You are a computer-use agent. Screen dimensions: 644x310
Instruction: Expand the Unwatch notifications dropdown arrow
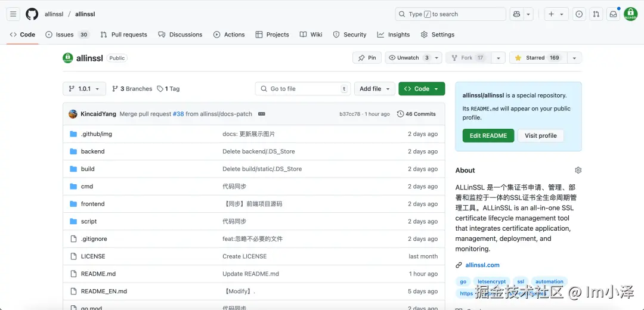pos(437,58)
